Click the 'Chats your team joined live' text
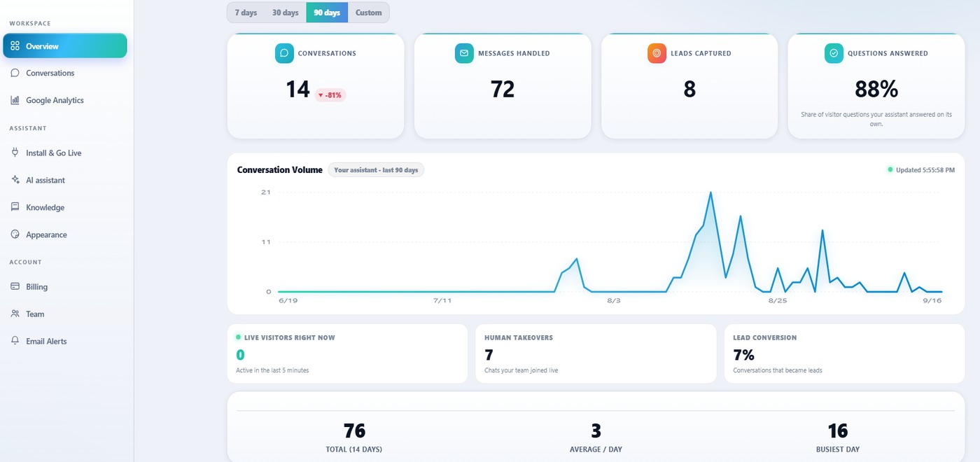980x462 pixels. pyautogui.click(x=521, y=370)
